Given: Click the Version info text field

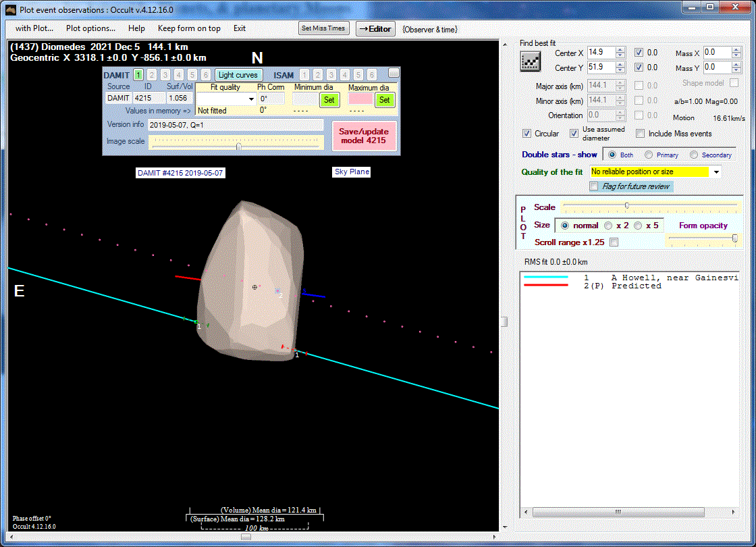Looking at the screenshot, I should coord(235,125).
